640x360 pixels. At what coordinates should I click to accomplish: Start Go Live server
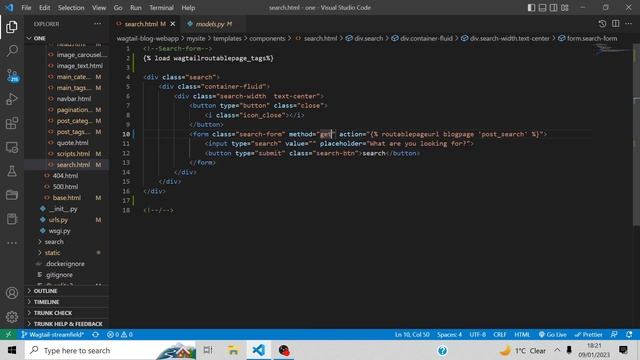pyautogui.click(x=552, y=334)
